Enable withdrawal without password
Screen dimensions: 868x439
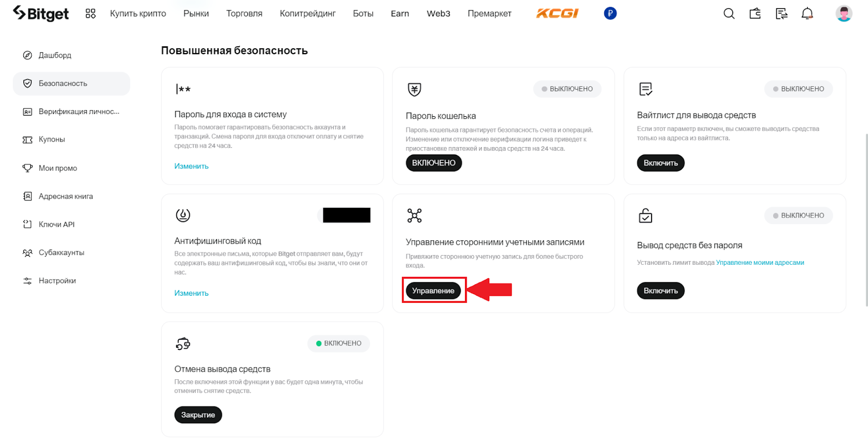(x=660, y=291)
